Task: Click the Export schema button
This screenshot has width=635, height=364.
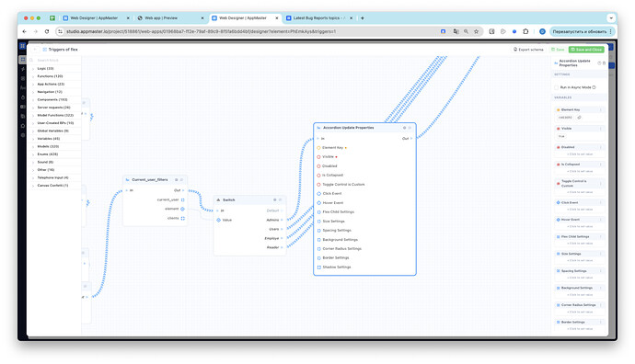Action: (528, 50)
